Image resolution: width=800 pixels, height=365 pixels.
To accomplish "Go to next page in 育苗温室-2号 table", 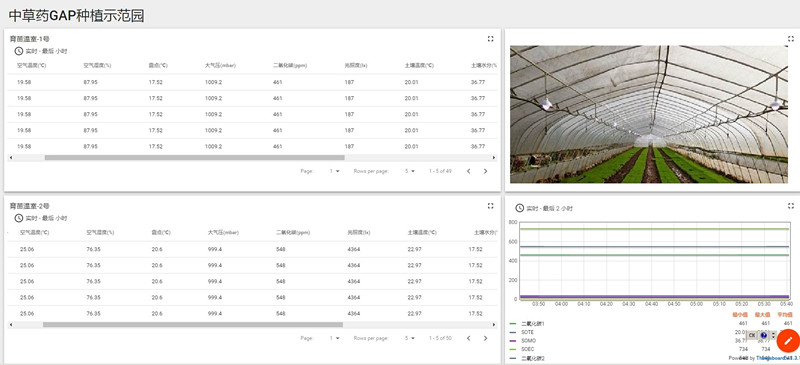I will [x=485, y=338].
